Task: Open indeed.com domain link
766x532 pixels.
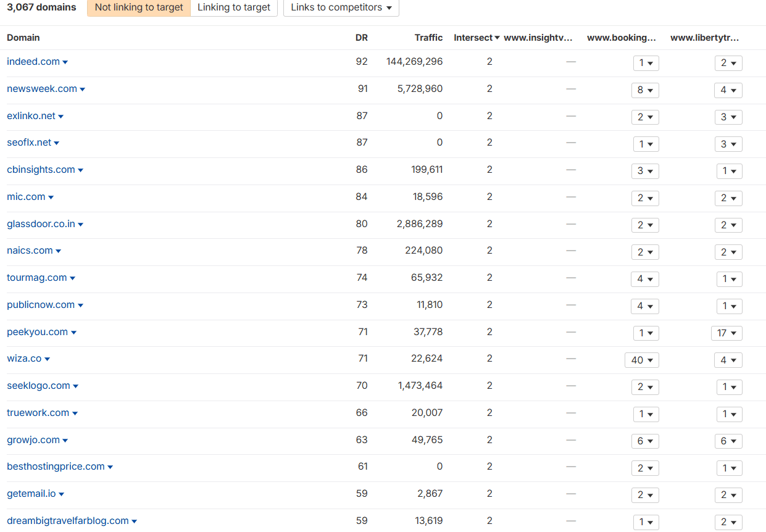Action: tap(33, 62)
